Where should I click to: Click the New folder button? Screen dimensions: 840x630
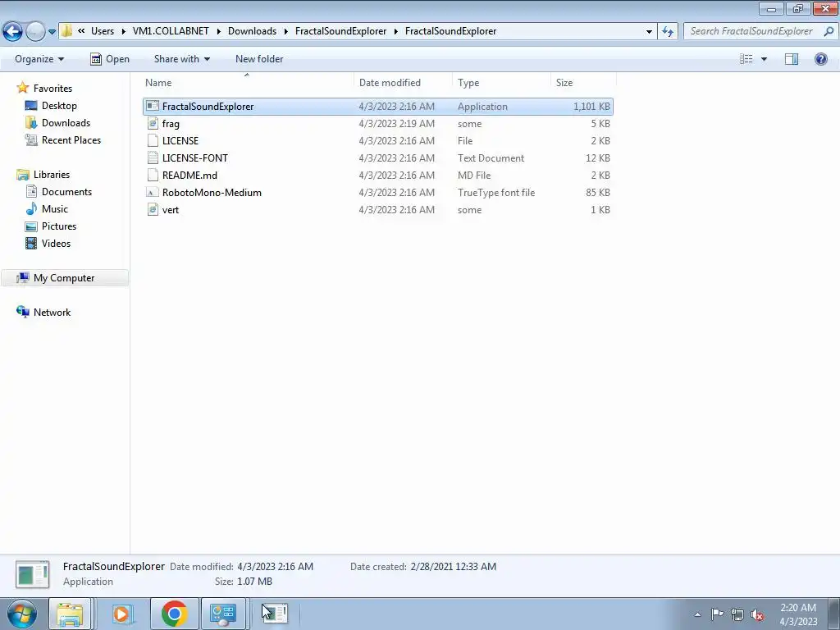click(x=259, y=59)
